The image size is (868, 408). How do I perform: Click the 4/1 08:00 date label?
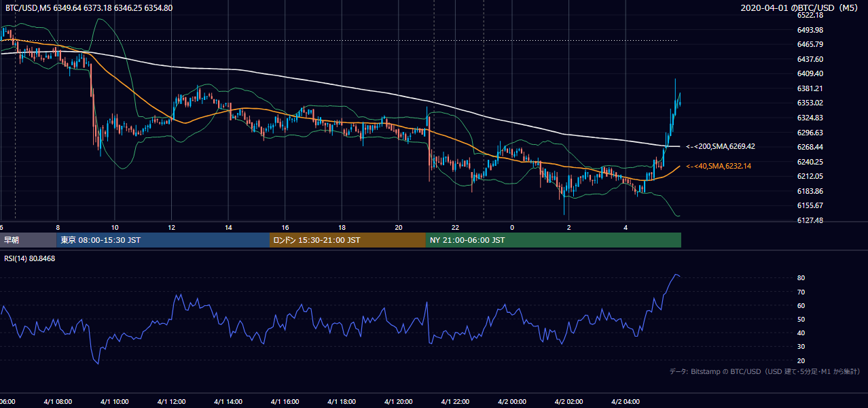(57, 401)
